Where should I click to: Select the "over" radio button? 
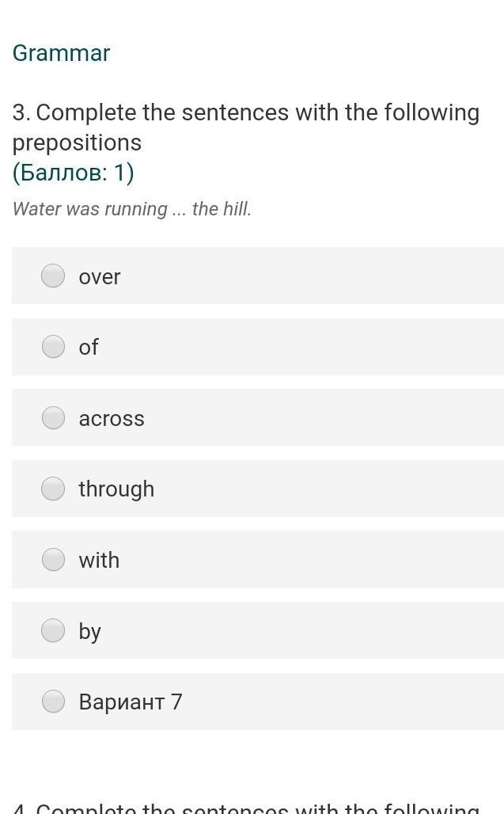(53, 276)
